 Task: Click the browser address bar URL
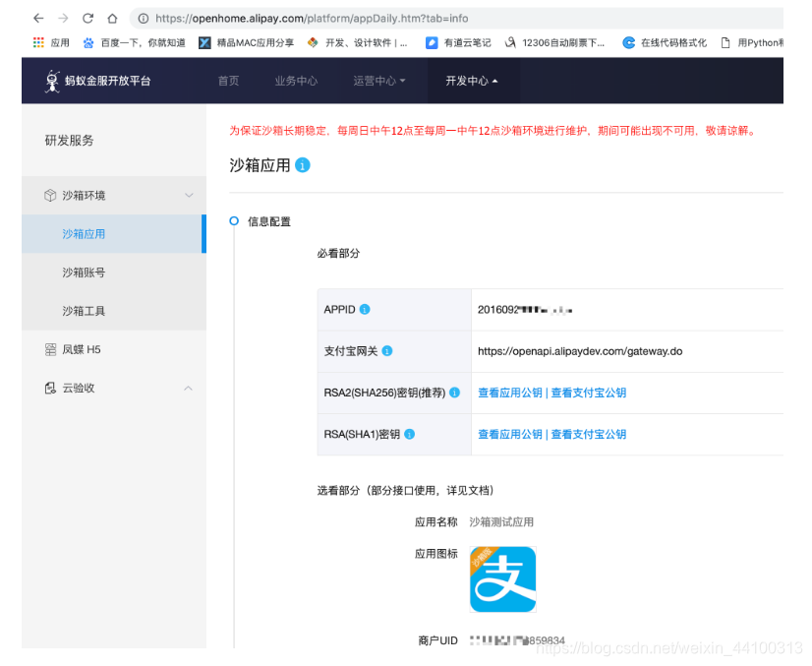[x=312, y=19]
